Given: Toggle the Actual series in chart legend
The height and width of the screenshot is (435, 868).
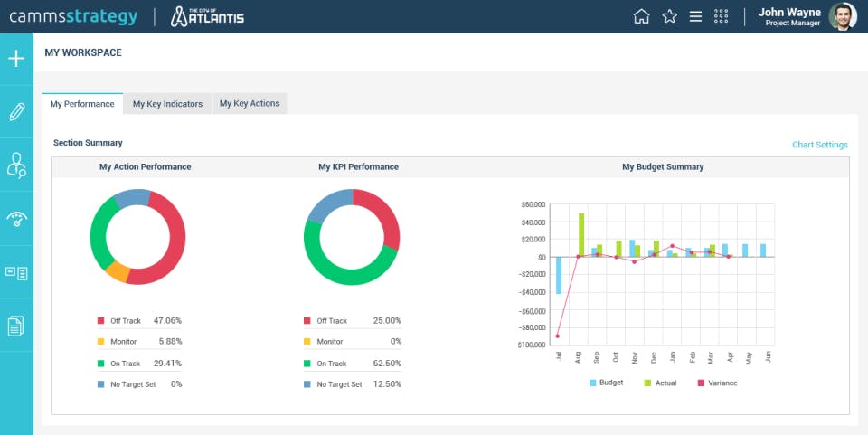Looking at the screenshot, I should 659,383.
